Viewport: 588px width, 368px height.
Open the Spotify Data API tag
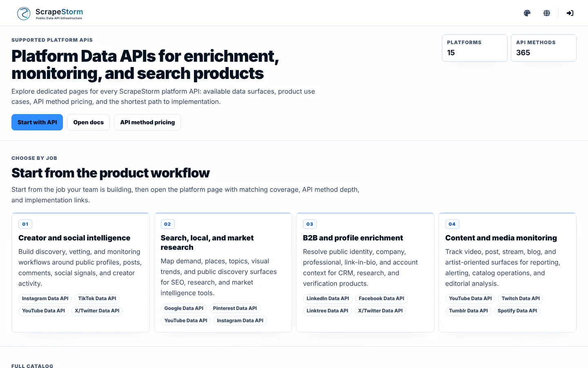click(517, 311)
